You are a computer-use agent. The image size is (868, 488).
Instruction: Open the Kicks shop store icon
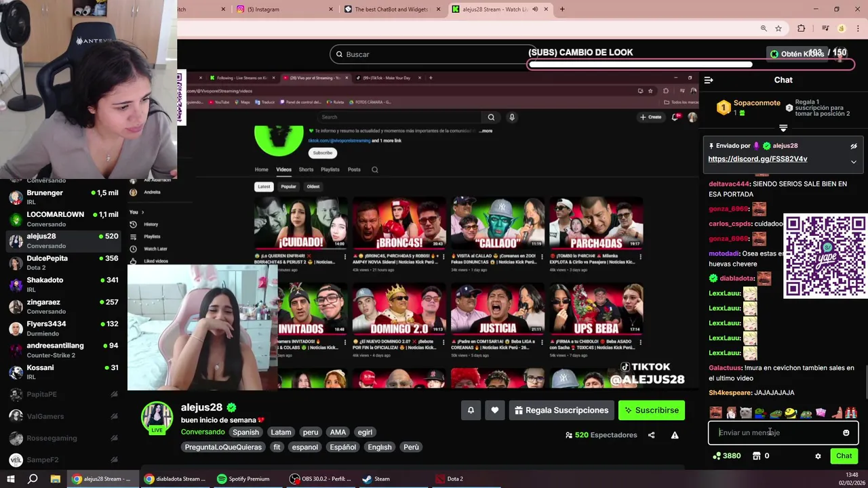point(756,456)
